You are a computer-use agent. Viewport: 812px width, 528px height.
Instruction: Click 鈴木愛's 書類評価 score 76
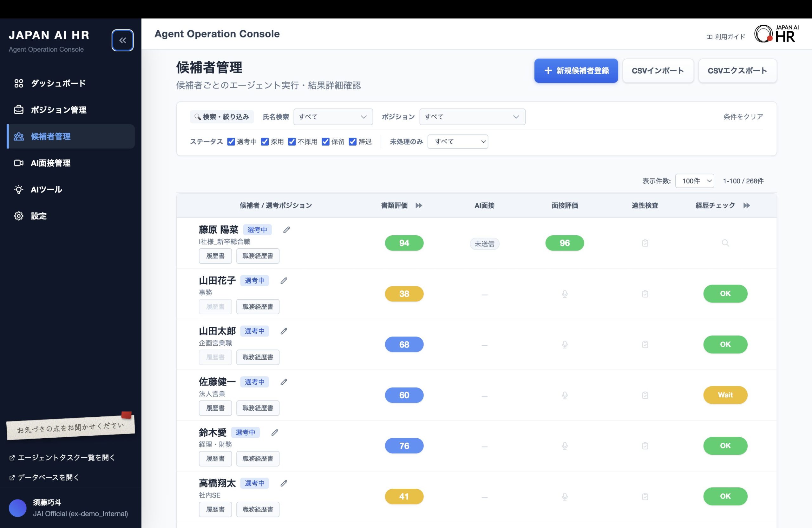[404, 446]
